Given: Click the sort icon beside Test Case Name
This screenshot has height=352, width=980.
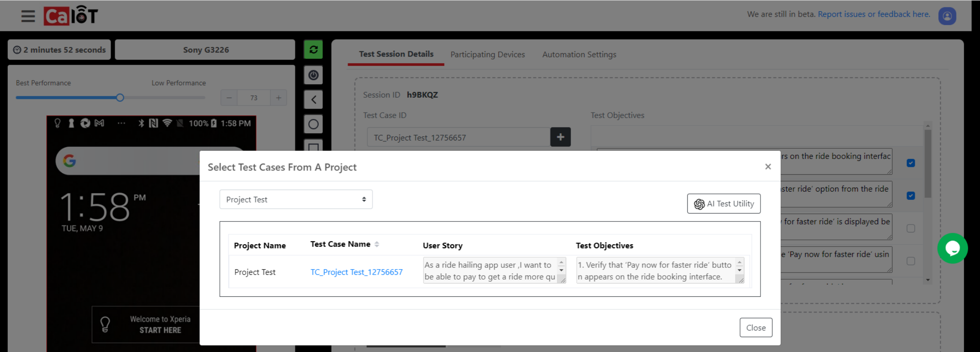Looking at the screenshot, I should (x=377, y=244).
